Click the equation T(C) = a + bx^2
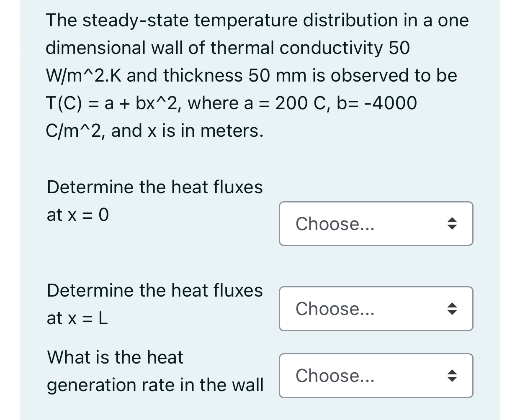520x420 pixels. 232,103
